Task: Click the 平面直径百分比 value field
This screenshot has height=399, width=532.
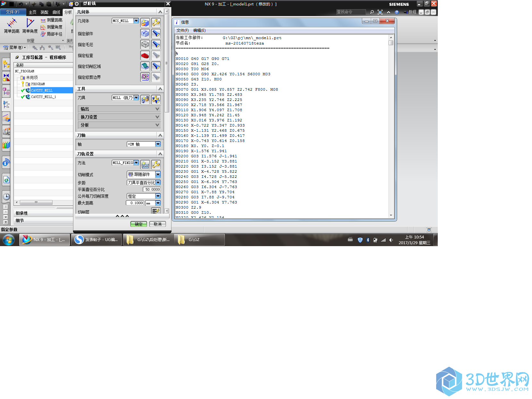Action: (152, 189)
